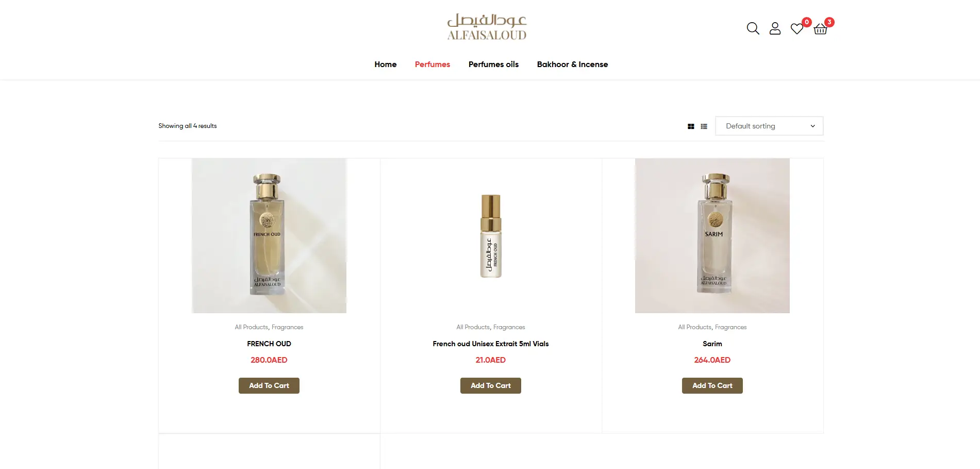
Task: Open the shopping basket icon
Action: [x=820, y=29]
